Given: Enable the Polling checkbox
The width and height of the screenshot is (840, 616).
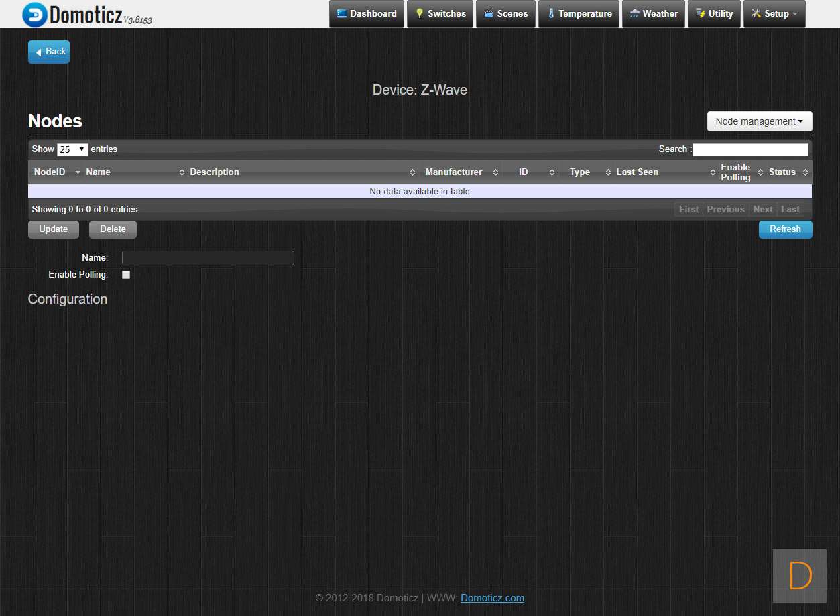Looking at the screenshot, I should 126,275.
